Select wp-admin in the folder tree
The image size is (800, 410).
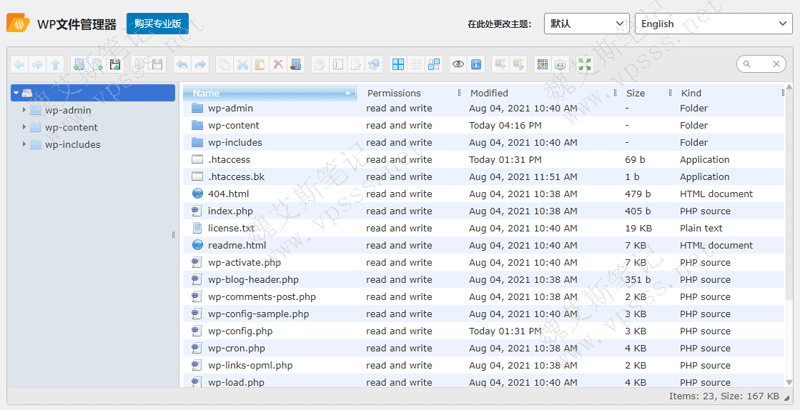tap(68, 110)
